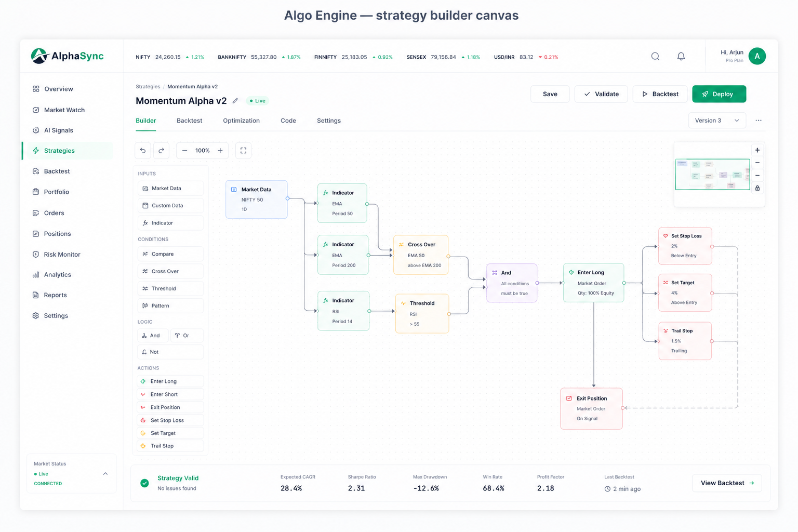This screenshot has width=798, height=532.
Task: Select the Exit Position On Signal node
Action: click(591, 408)
